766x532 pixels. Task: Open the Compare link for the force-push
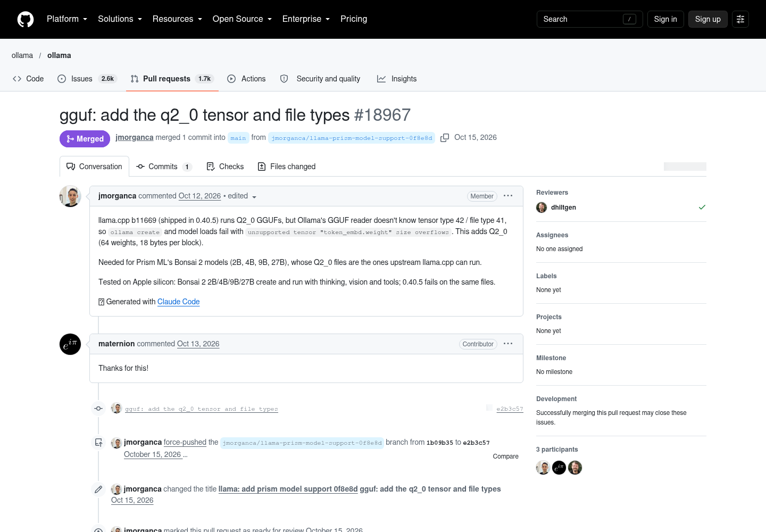506,456
